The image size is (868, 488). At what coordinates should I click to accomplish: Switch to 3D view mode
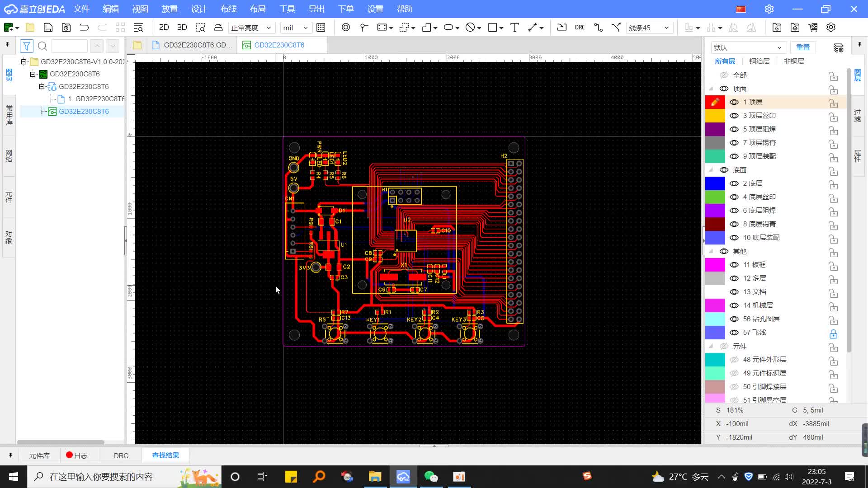(182, 28)
